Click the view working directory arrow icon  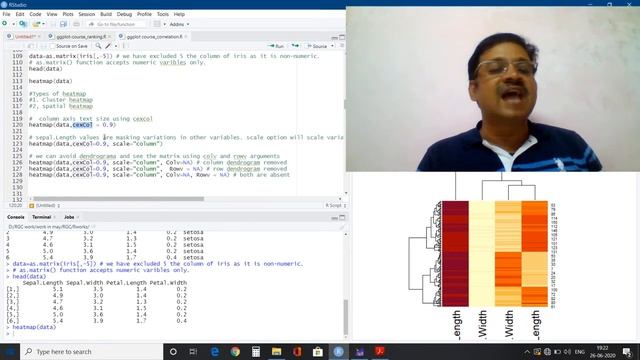coord(93,227)
